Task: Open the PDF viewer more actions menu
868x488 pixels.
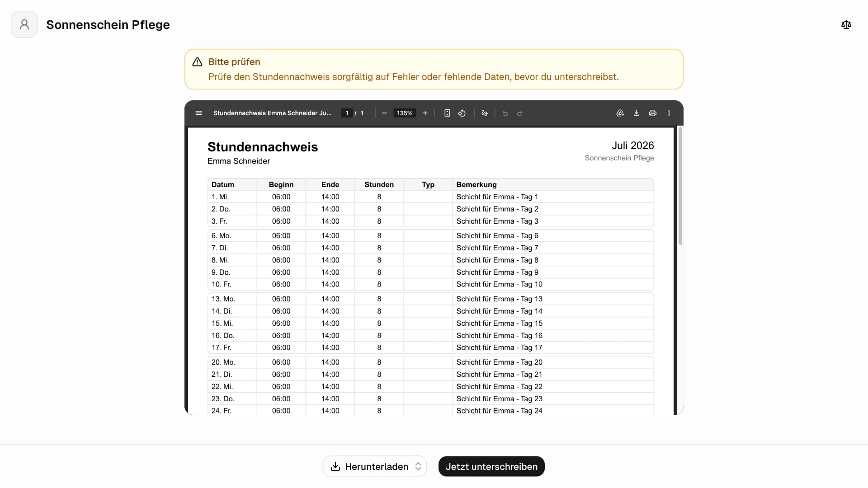Action: 669,113
